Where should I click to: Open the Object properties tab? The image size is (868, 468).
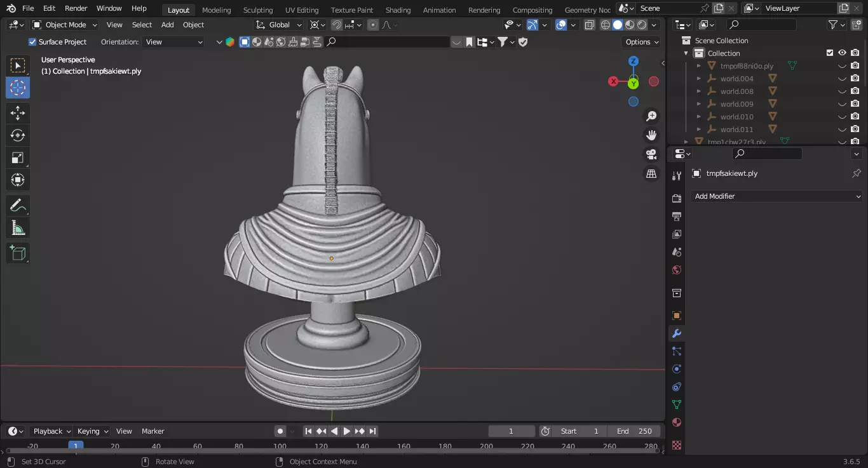click(x=677, y=316)
